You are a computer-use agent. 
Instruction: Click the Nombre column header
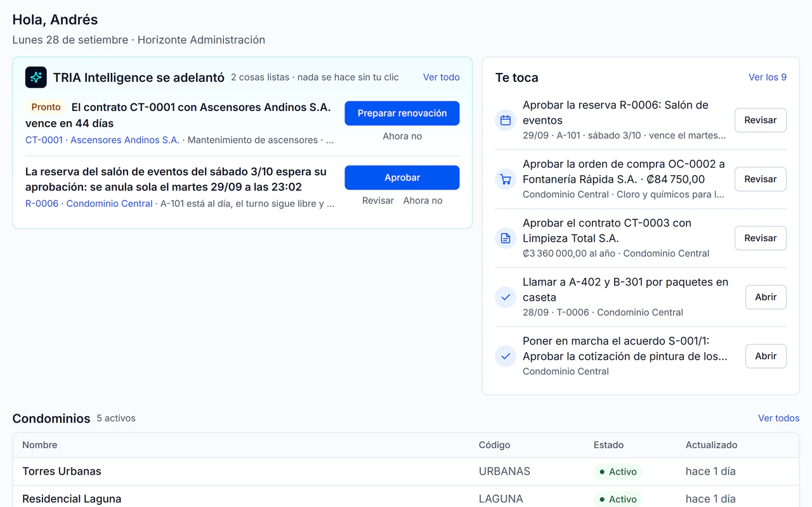pos(40,445)
